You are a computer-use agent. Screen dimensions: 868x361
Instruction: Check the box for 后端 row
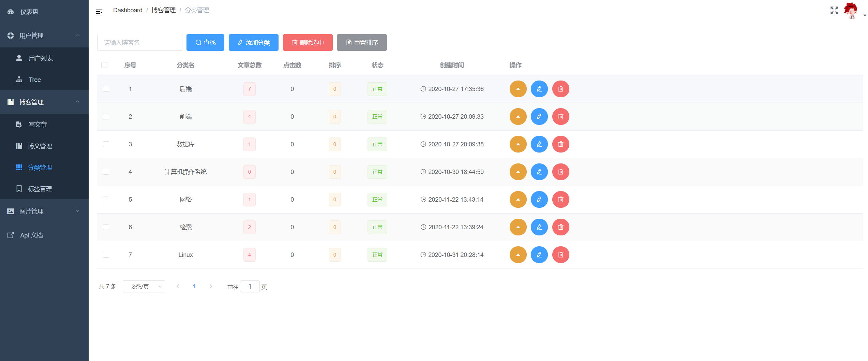tap(106, 89)
